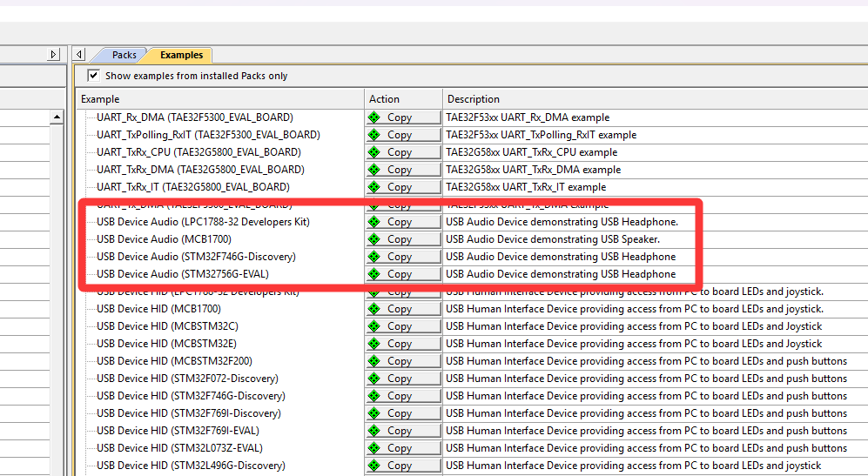Select USB Device Audio (LPC1788-32 Developers Kit)
The height and width of the screenshot is (476, 868).
click(203, 222)
